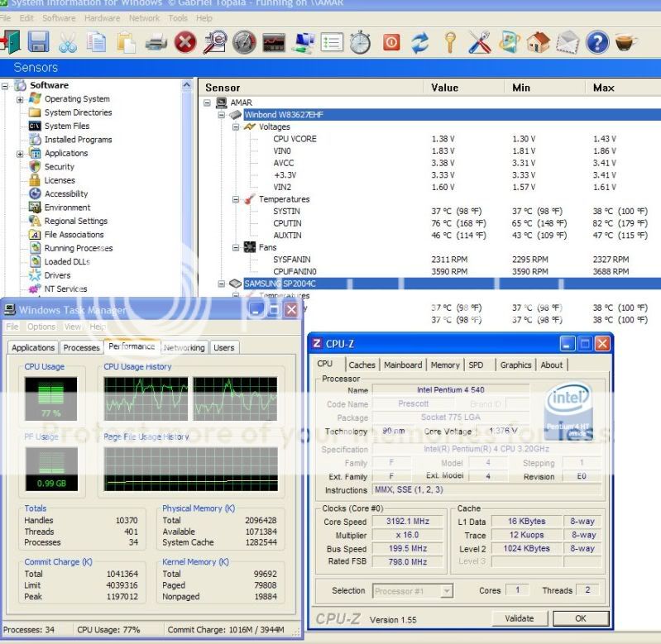Image resolution: width=661 pixels, height=644 pixels.
Task: Open the Graphics tab in CPU-Z
Action: (515, 365)
